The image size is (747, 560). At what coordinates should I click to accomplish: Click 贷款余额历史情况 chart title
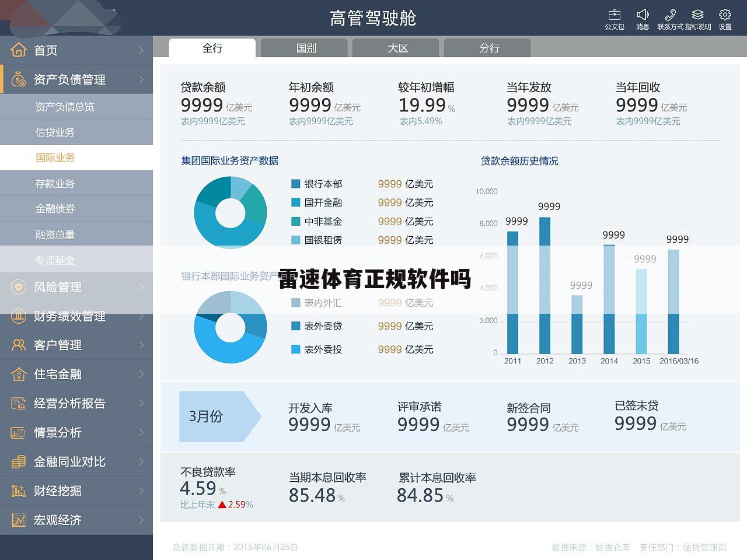click(x=519, y=161)
